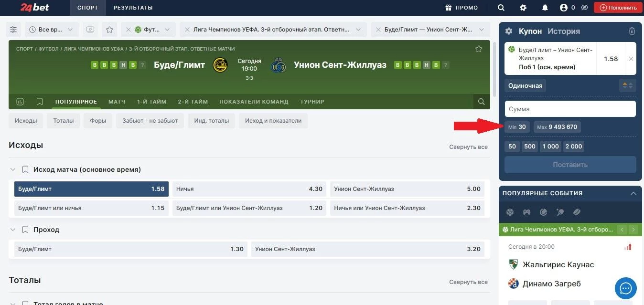
Task: Select the 1-Й ТАЙМ tab
Action: pos(151,102)
